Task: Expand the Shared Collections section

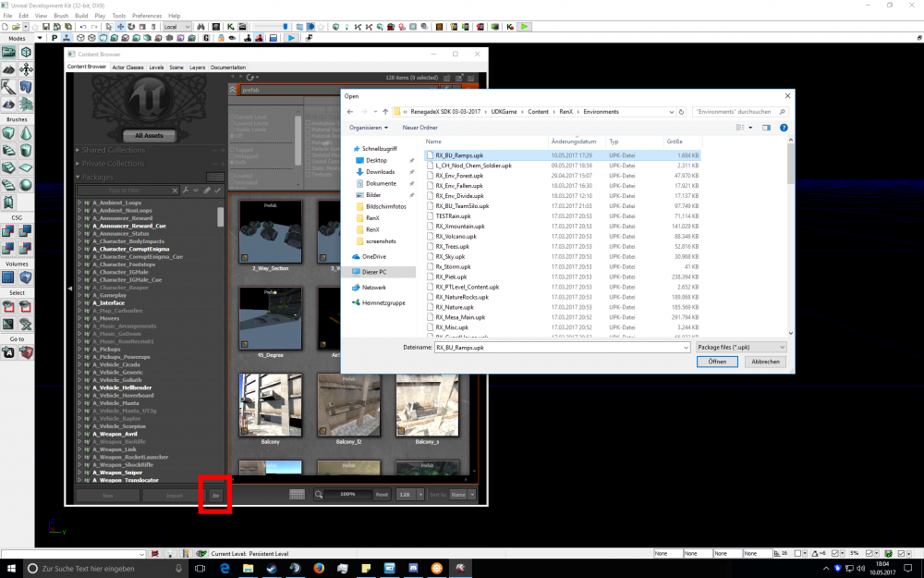Action: tap(78, 150)
